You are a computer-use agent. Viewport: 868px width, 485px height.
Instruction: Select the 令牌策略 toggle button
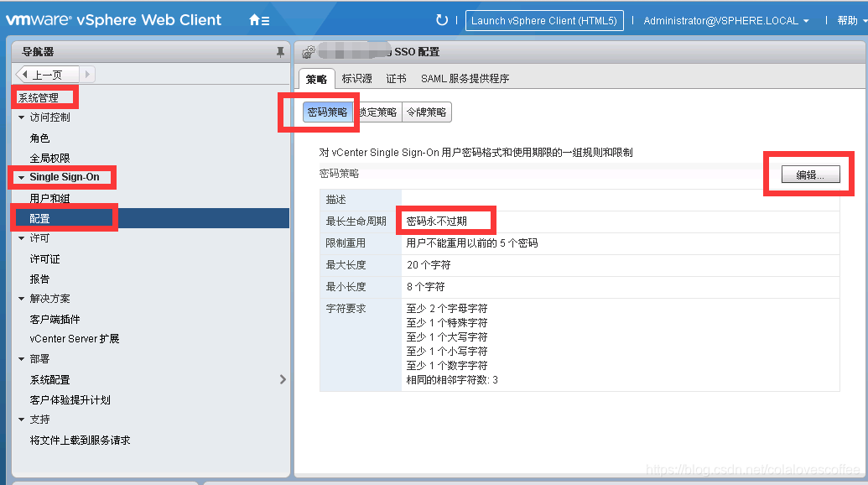click(x=427, y=112)
